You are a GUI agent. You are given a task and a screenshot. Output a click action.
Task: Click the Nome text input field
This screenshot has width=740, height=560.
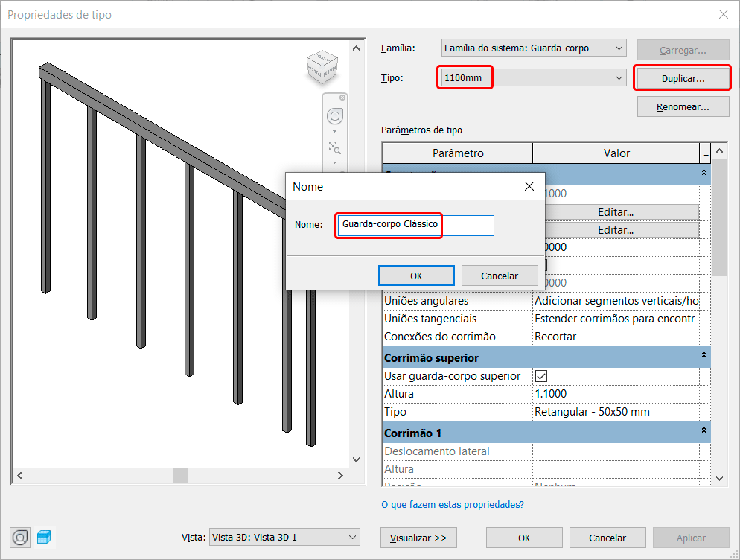click(415, 225)
